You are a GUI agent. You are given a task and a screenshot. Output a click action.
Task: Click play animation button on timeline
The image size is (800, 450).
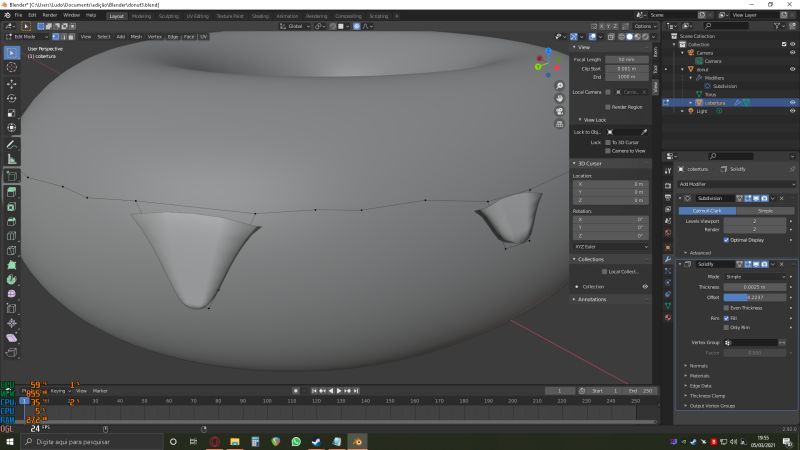point(339,391)
